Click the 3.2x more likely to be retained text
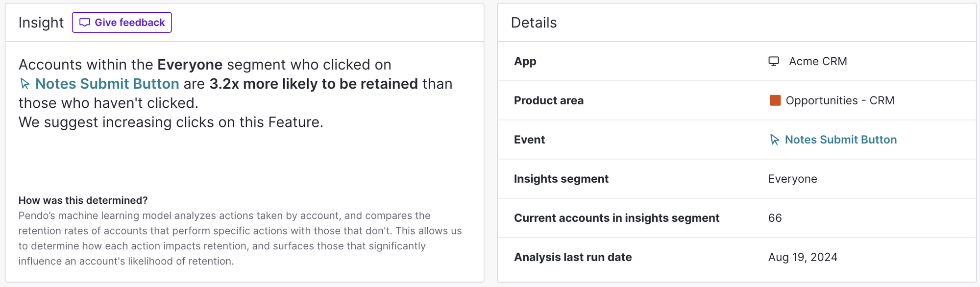This screenshot has width=980, height=287. click(314, 84)
